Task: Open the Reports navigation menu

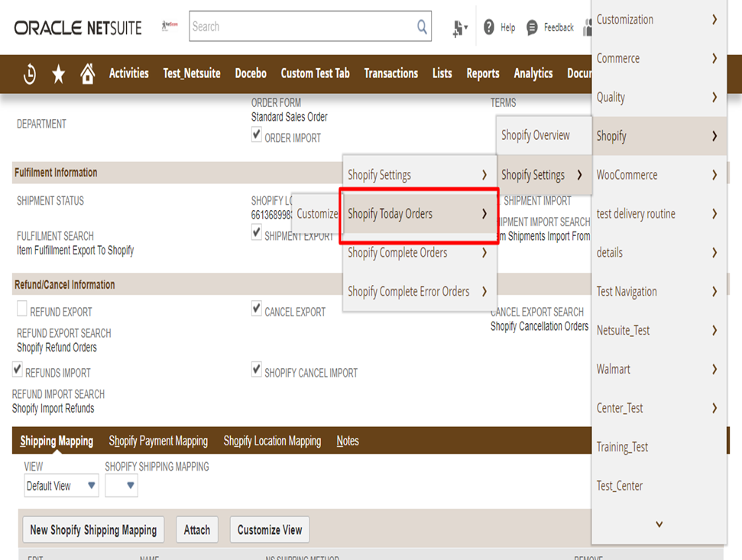Action: 483,73
